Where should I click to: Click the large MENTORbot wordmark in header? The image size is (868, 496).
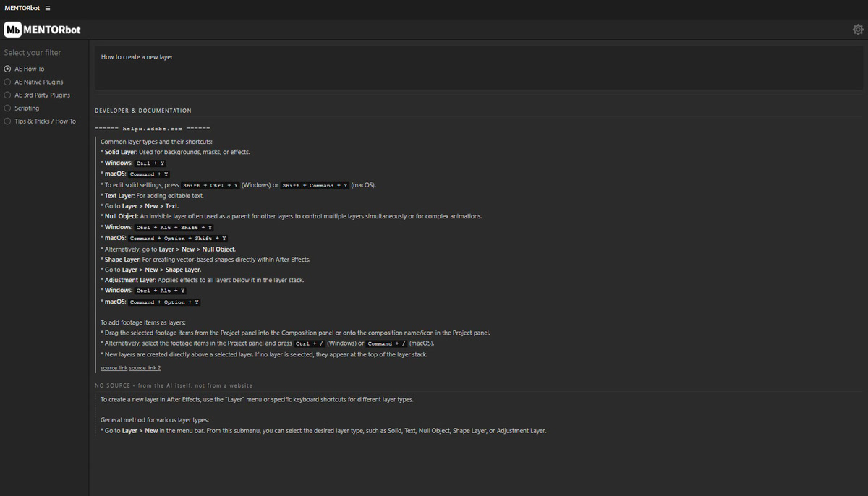(x=52, y=30)
